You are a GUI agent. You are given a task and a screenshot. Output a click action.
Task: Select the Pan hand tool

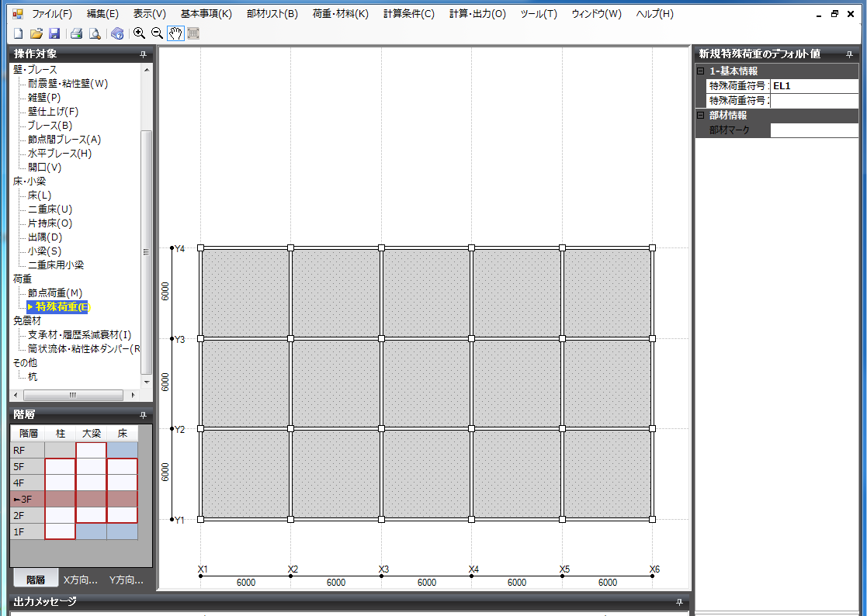pyautogui.click(x=175, y=33)
